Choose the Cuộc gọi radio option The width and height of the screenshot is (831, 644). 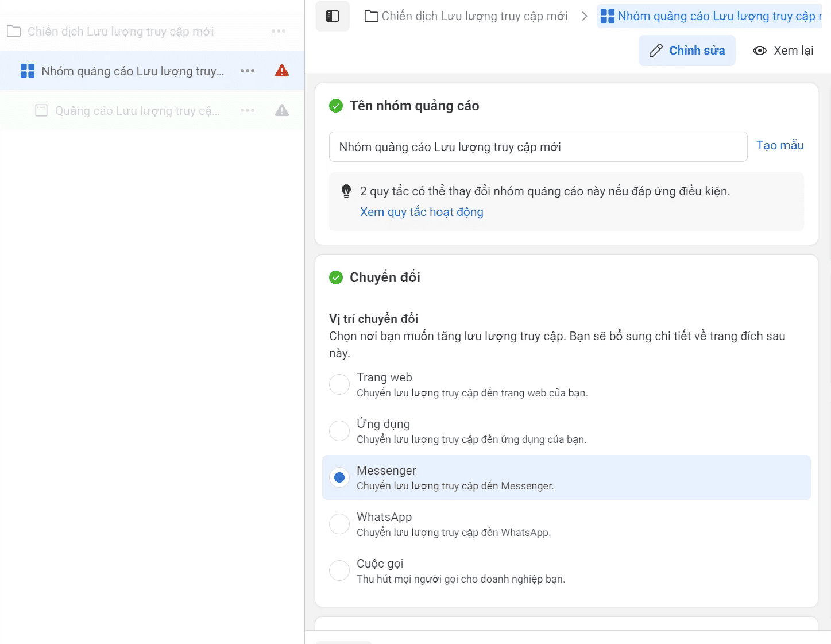(x=339, y=570)
